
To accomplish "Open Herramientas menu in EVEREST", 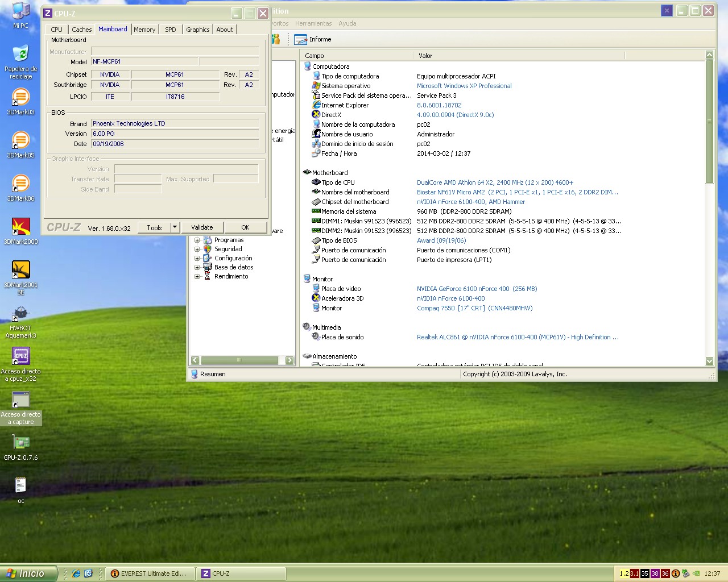I will [x=313, y=23].
